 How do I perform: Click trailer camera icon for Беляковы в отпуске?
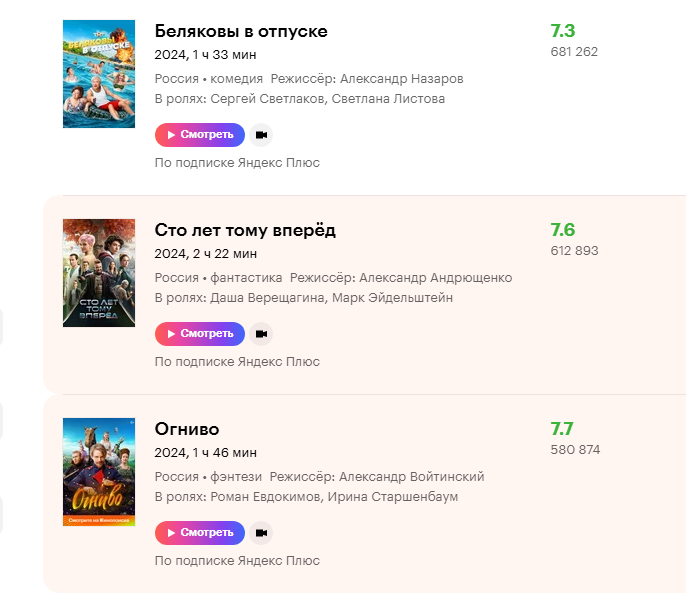(261, 135)
